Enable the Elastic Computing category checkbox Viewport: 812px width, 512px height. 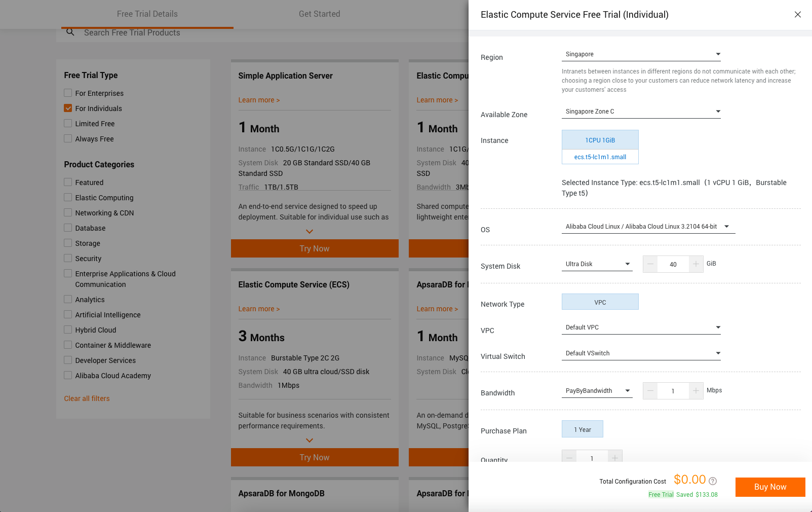click(68, 198)
